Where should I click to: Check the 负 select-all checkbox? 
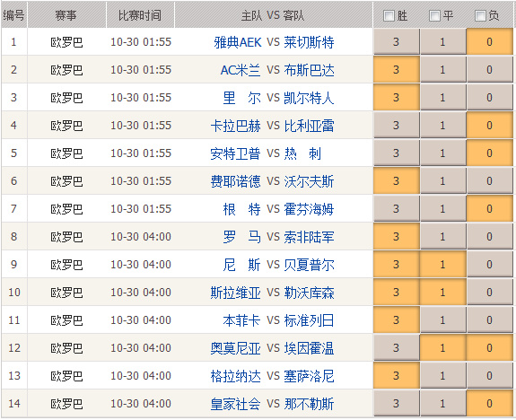(x=480, y=15)
